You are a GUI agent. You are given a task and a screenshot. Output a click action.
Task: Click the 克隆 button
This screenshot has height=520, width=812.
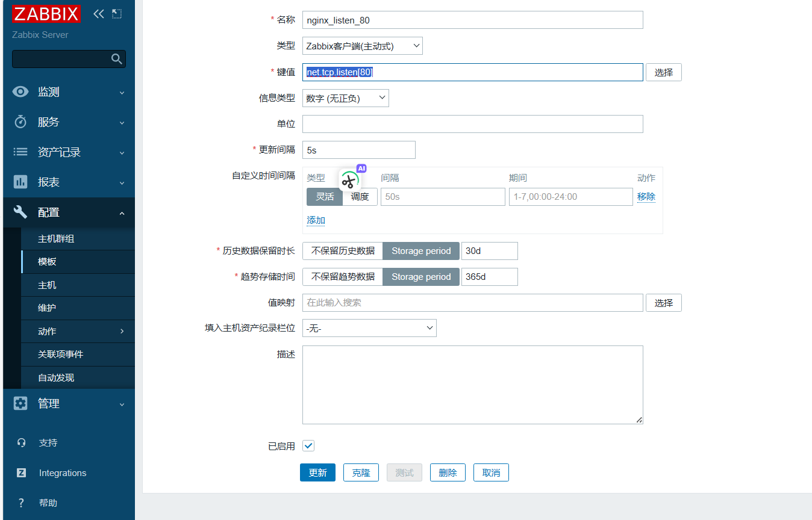(x=361, y=472)
